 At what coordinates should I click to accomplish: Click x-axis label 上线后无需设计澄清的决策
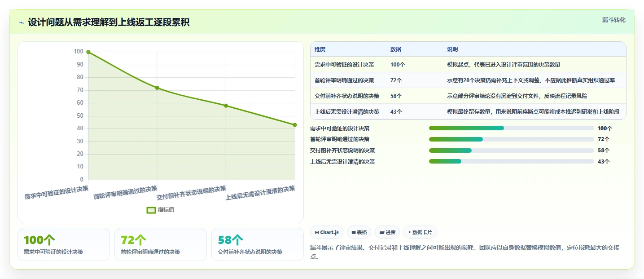(260, 192)
